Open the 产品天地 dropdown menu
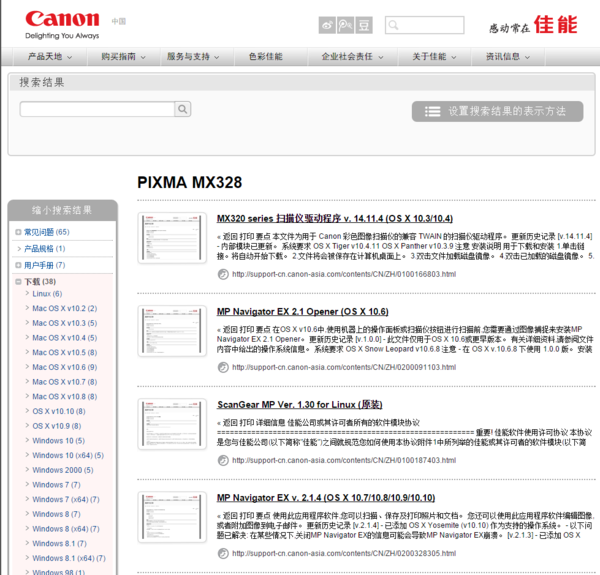The height and width of the screenshot is (575, 600). pos(50,57)
